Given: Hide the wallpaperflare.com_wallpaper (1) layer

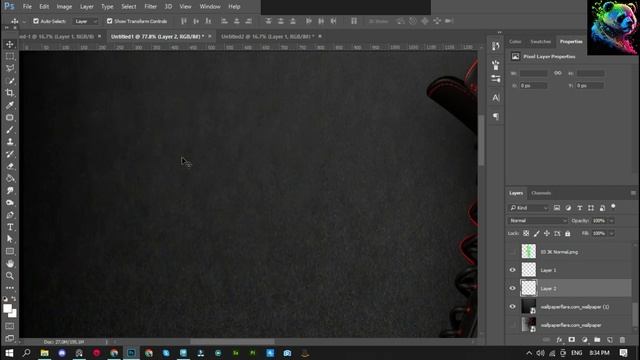Looking at the screenshot, I should [513, 307].
